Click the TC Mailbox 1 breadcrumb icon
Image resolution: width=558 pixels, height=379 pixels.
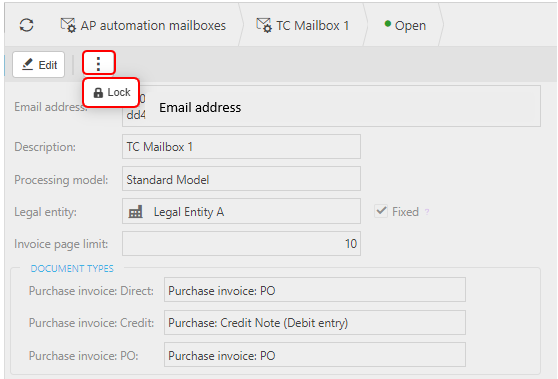pyautogui.click(x=264, y=25)
